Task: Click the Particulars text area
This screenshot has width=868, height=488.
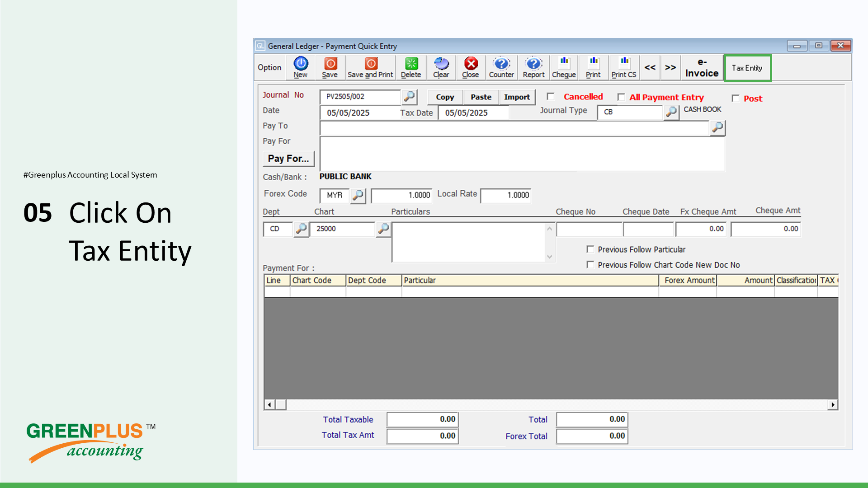Action: tap(469, 242)
